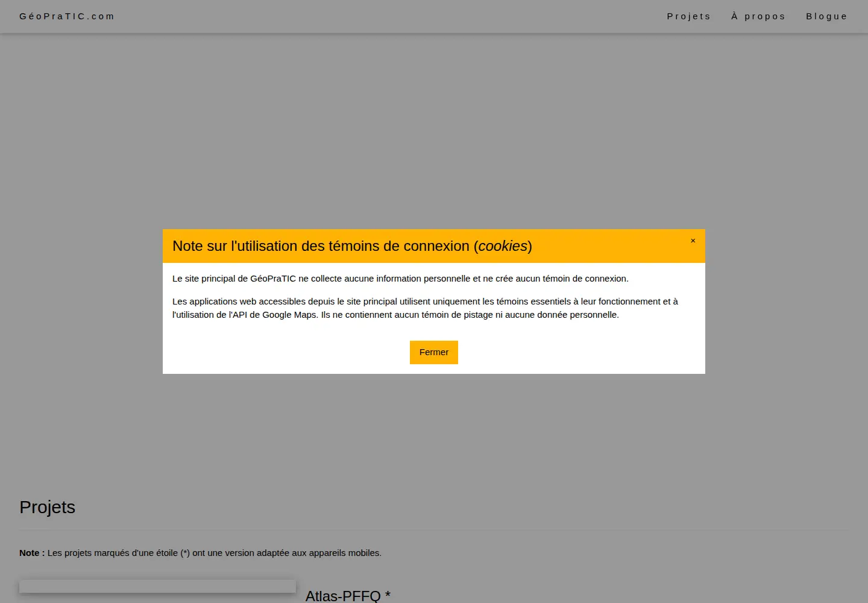Click the cookie notice heading text
Viewport: 868px width, 603px height.
352,246
